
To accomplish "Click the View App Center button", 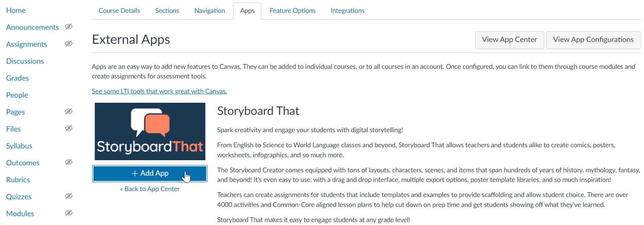I will click(x=509, y=40).
